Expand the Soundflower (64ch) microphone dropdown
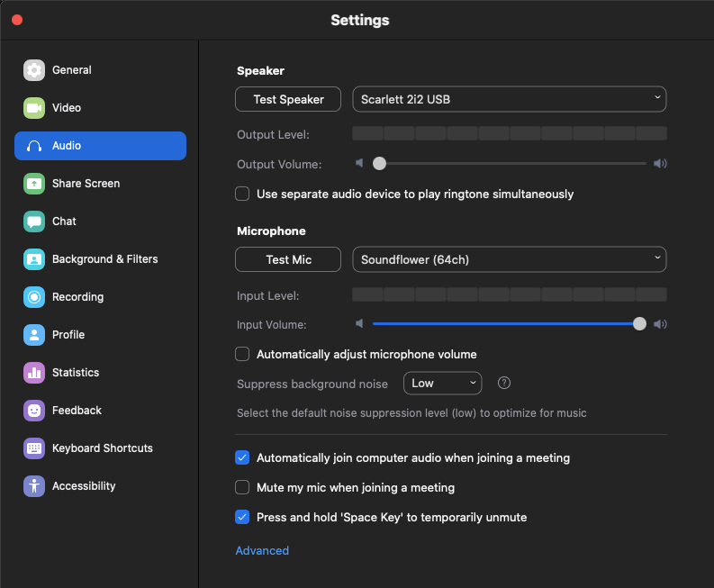The height and width of the screenshot is (588, 714). pos(509,259)
